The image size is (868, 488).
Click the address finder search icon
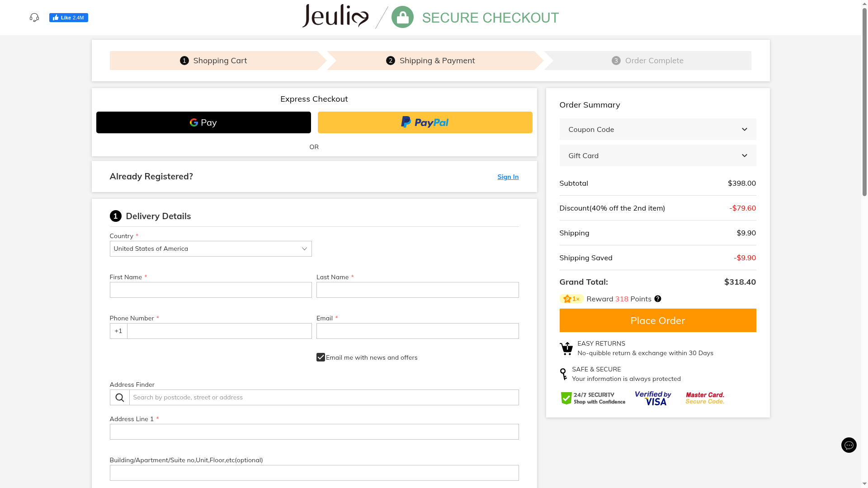tap(119, 398)
